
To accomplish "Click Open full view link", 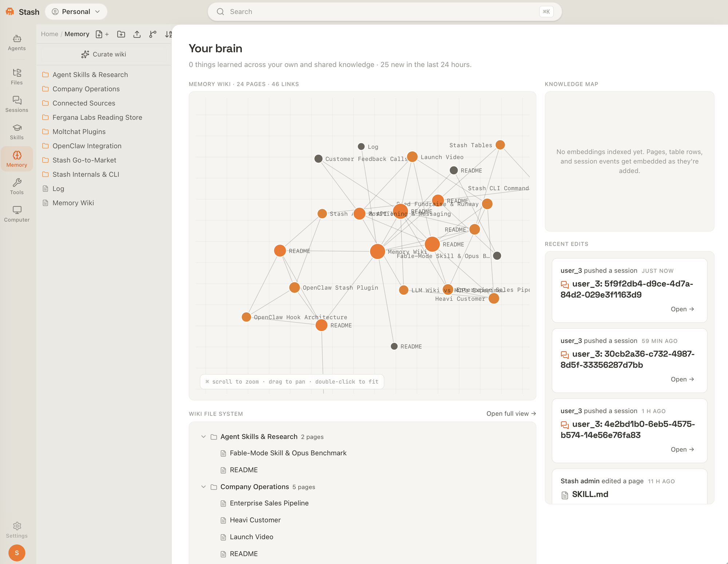I will 511,413.
